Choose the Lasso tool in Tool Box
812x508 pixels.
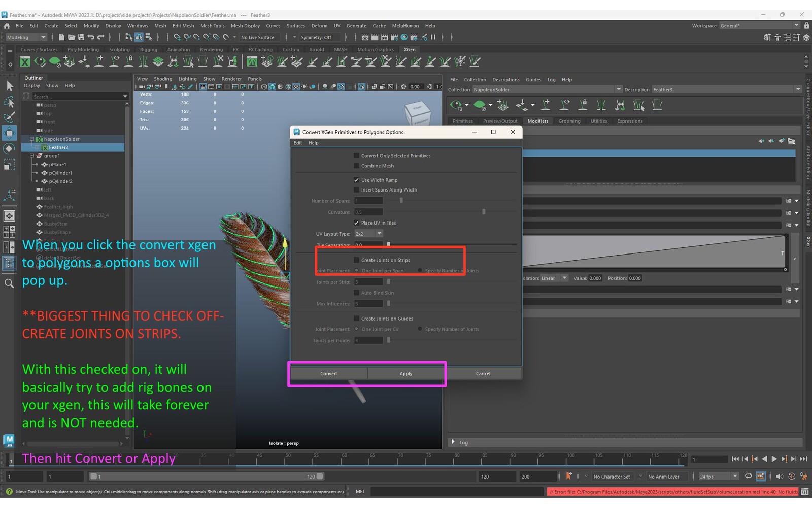pyautogui.click(x=9, y=102)
